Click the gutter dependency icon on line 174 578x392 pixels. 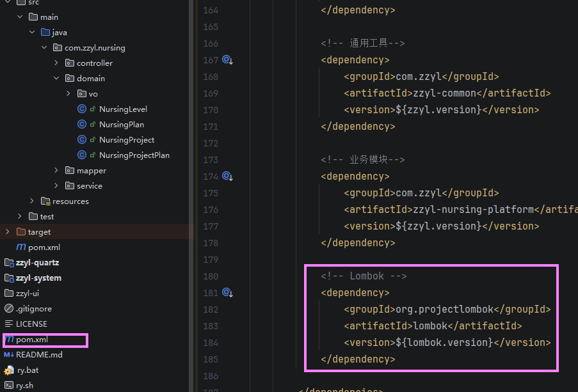pyautogui.click(x=227, y=176)
